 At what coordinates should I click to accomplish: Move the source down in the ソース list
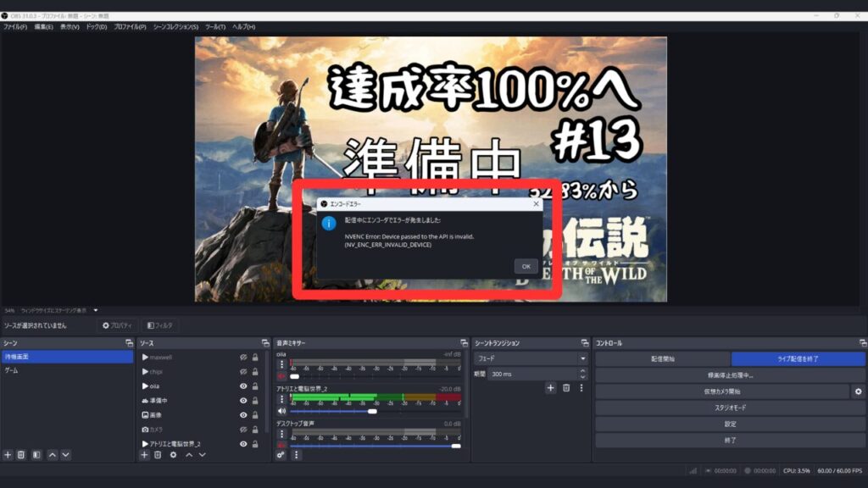point(203,455)
